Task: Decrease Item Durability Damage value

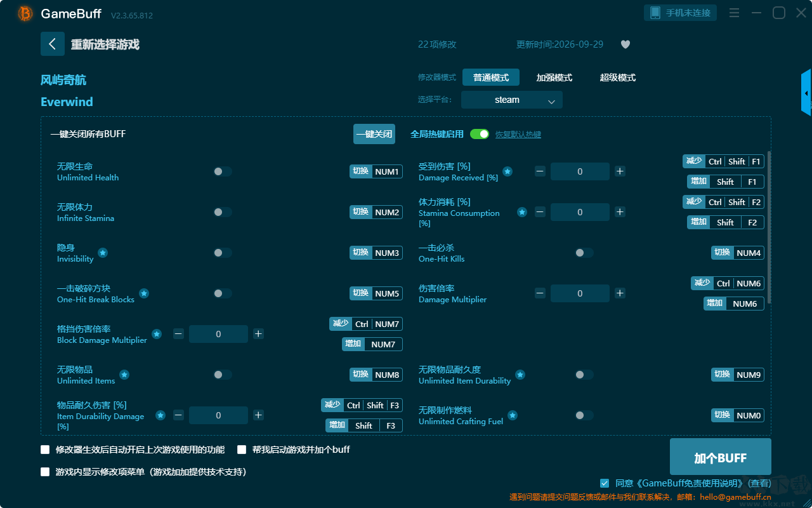Action: click(x=178, y=415)
